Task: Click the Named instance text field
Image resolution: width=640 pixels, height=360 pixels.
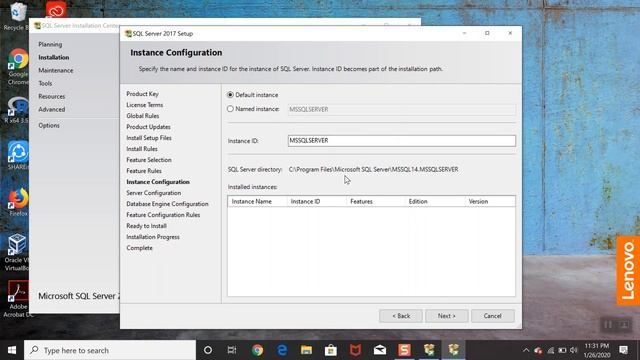Action: [402, 109]
